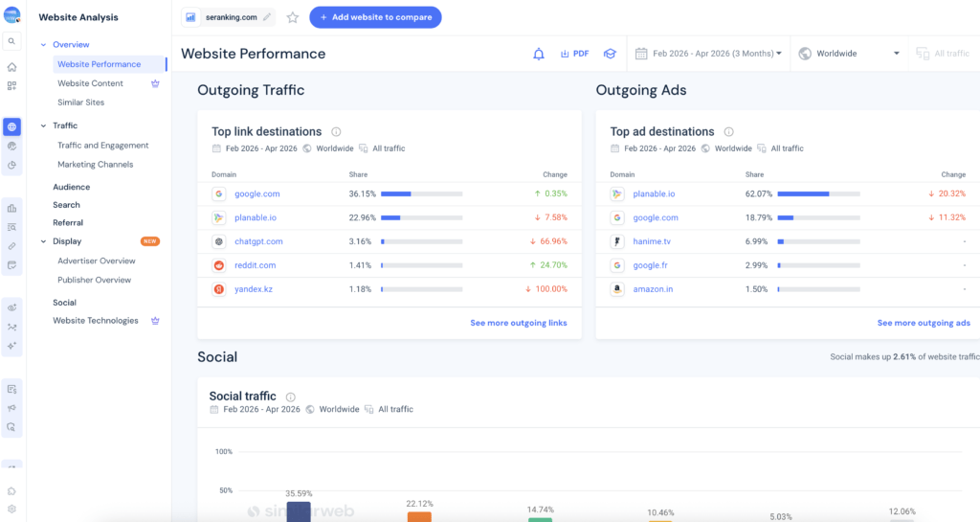The image size is (980, 522).
Task: Click the reddit.com favicon
Action: coord(219,265)
